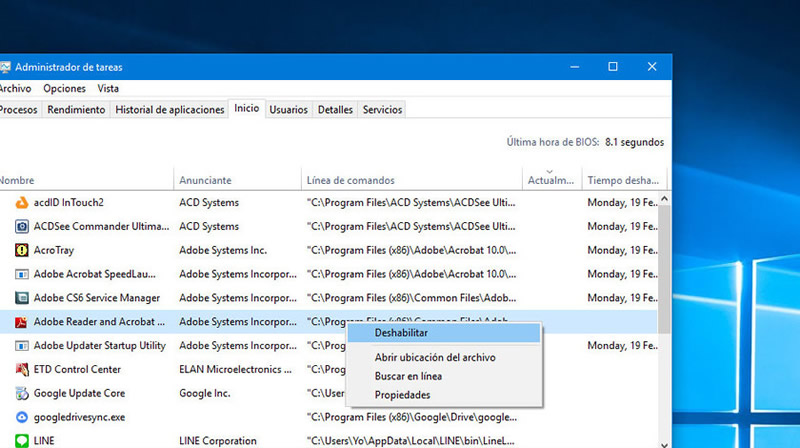Screen dimensions: 800x448
Task: Switch to the Procesos tab
Action: click(x=19, y=110)
